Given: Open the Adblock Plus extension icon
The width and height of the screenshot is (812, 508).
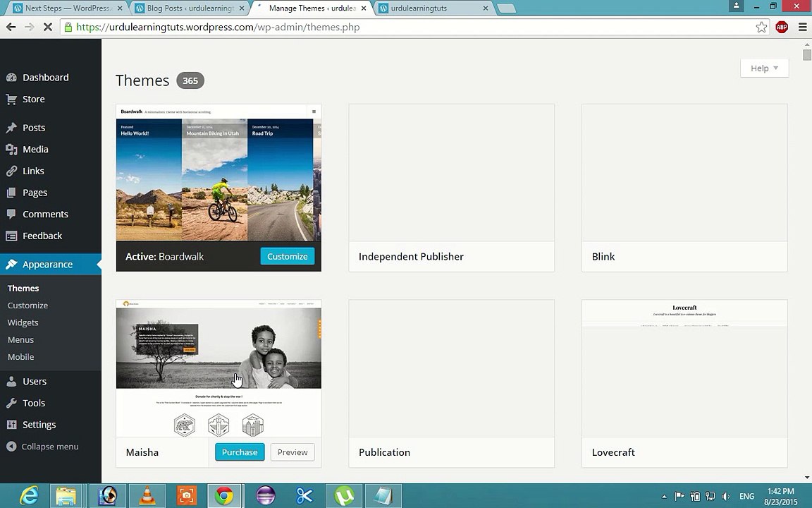Looking at the screenshot, I should coord(782,27).
